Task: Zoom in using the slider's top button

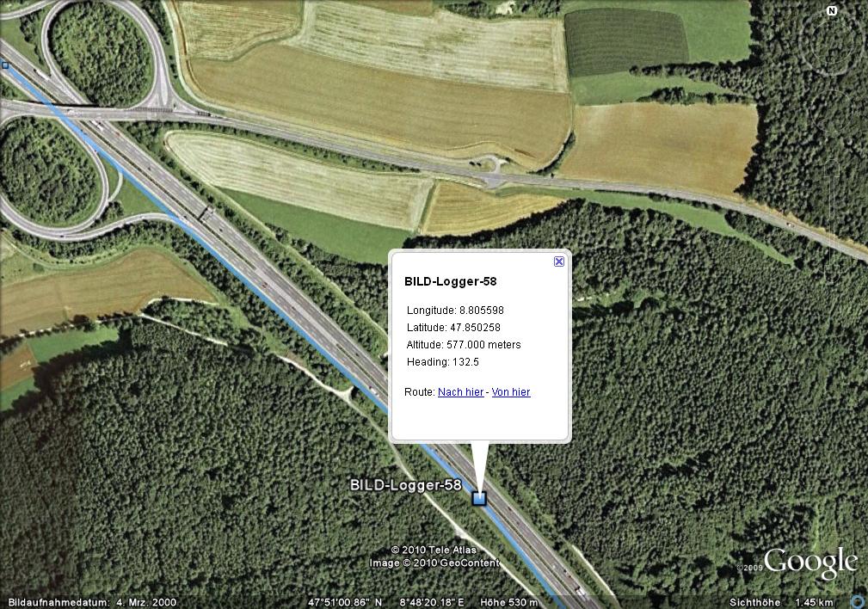Action: 832,169
